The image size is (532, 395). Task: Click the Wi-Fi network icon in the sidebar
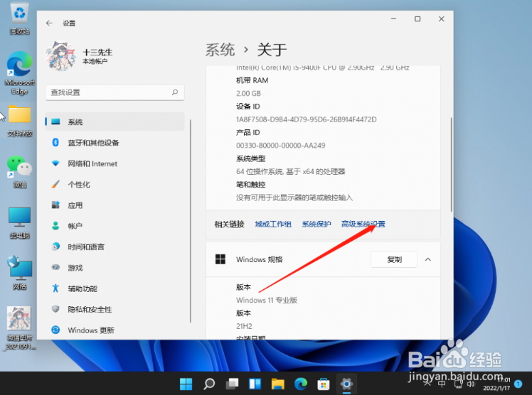[55, 163]
